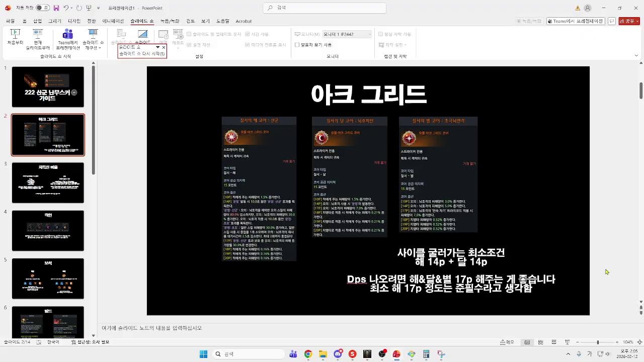Toggle 설명 재생 narration checkbox
Screen dimensions: 644x362
[189, 45]
